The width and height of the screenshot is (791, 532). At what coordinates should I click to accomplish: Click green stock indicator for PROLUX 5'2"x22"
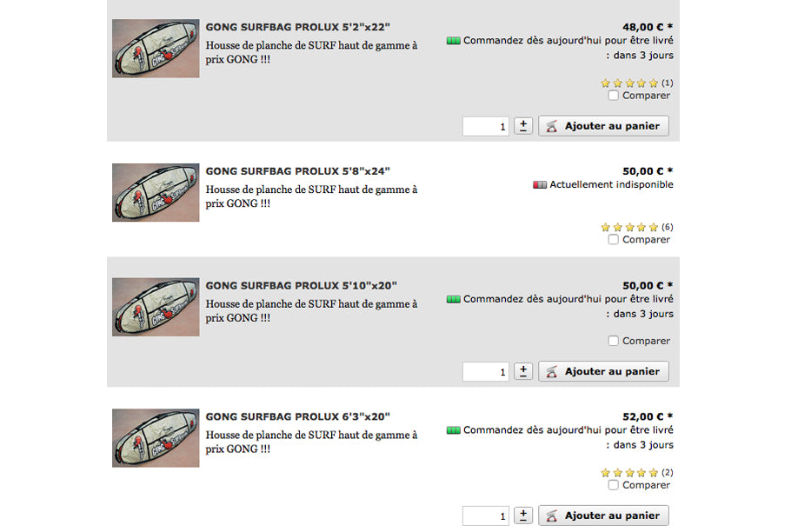click(453, 41)
